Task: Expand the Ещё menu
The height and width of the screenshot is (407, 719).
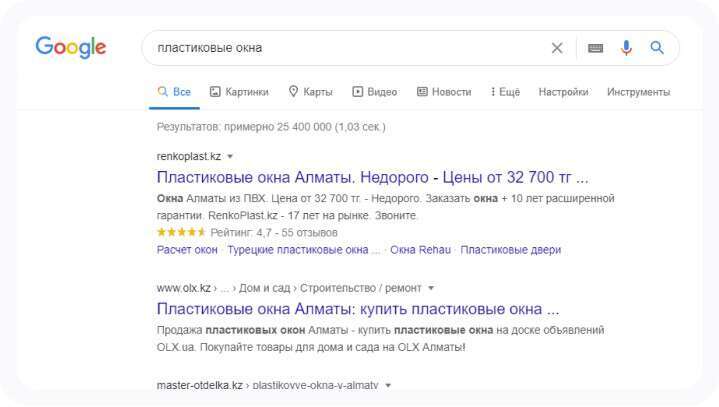Action: click(x=505, y=92)
